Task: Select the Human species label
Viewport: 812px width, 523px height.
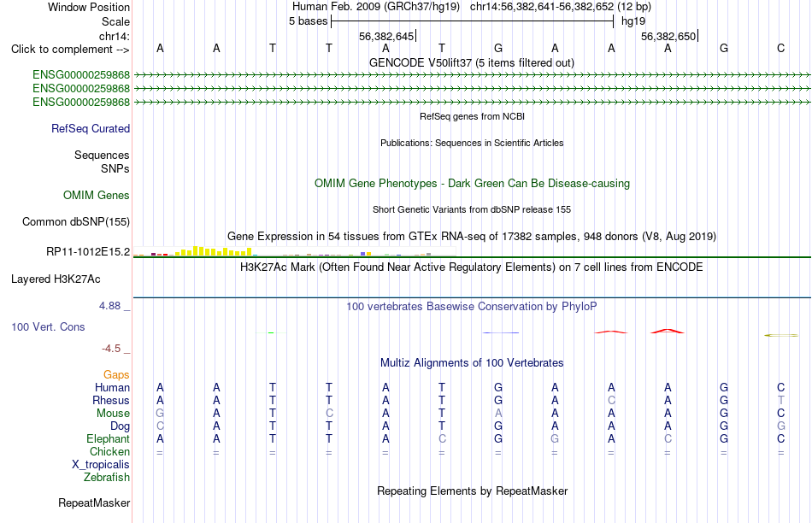Action: [112, 387]
